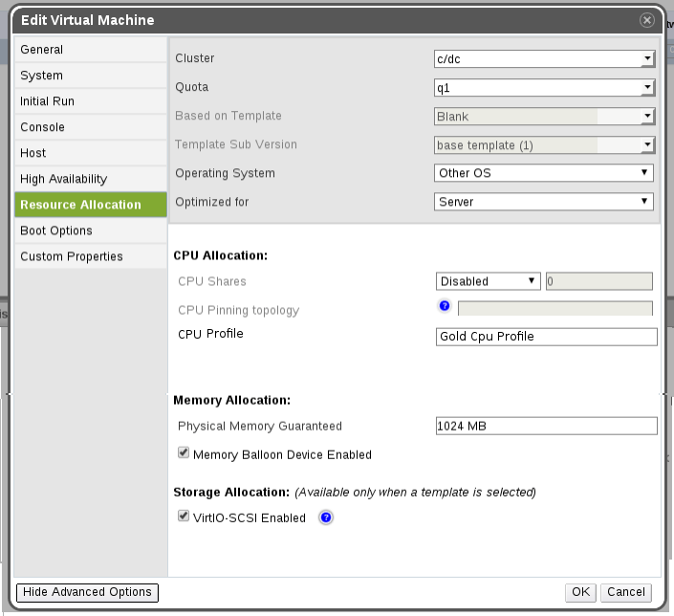Focus the Physical Memory Guaranteed field
Screen dimensions: 674x616
(x=545, y=426)
